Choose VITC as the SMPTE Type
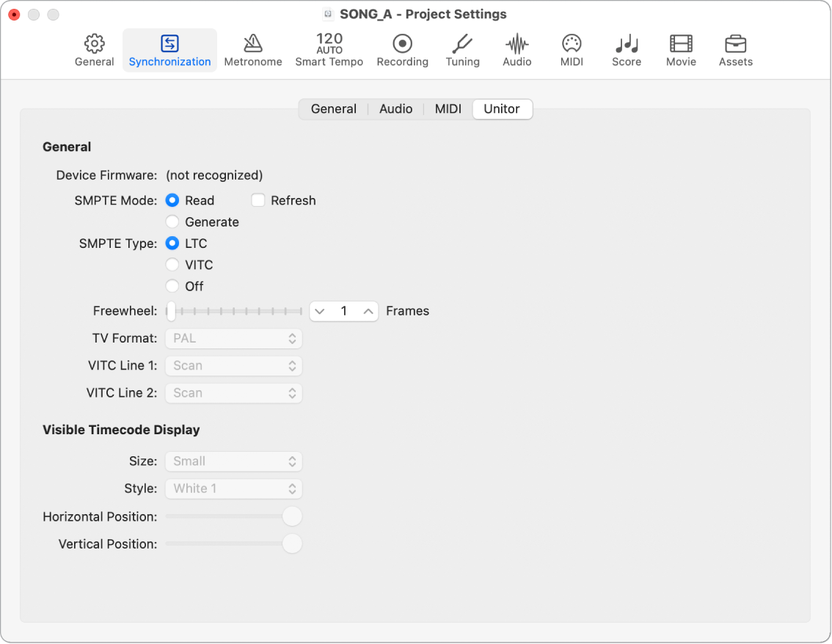The image size is (832, 644). [x=172, y=265]
